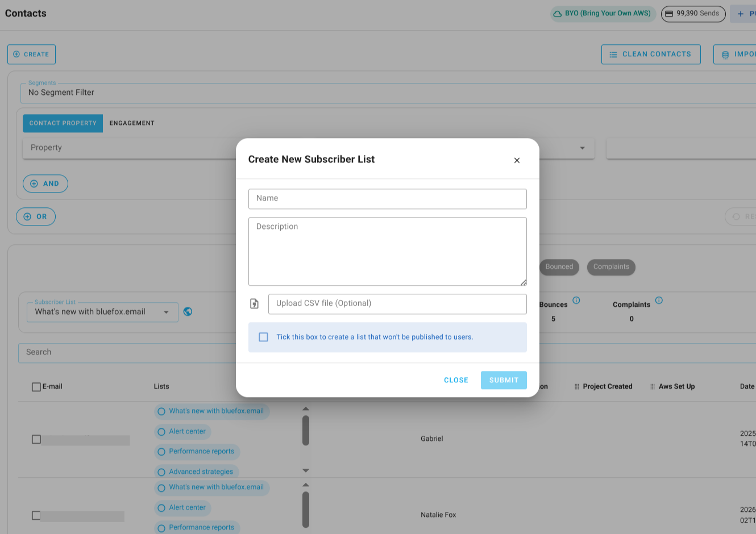The image size is (756, 534).
Task: Click the info icon beside Complaints count
Action: pos(659,300)
